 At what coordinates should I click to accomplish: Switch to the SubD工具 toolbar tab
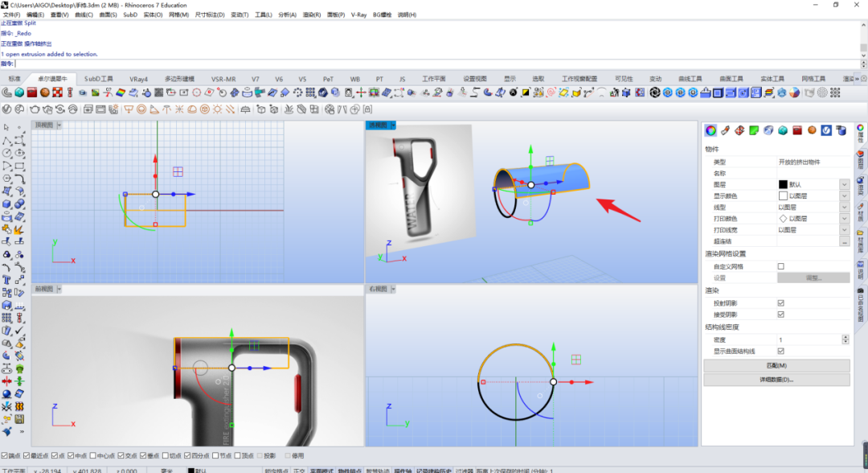point(99,79)
